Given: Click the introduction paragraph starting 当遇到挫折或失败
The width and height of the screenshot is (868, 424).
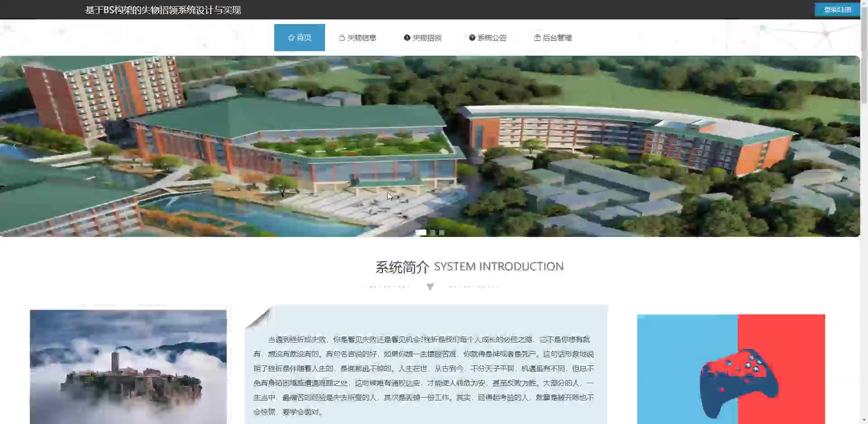Looking at the screenshot, I should (x=424, y=376).
